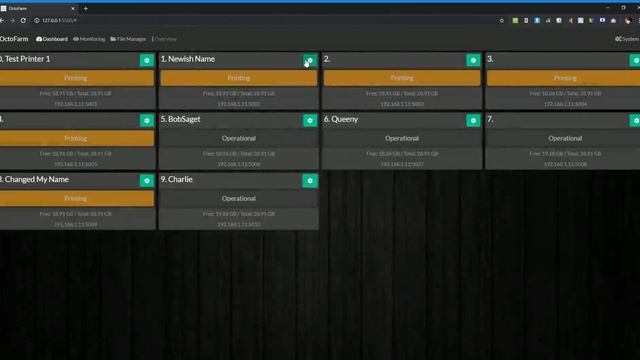
Task: Click free/total storage text on Test Printer 1
Action: pos(76,93)
